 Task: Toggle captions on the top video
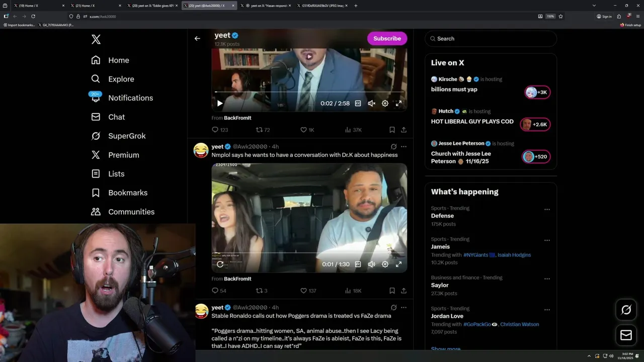(x=358, y=104)
